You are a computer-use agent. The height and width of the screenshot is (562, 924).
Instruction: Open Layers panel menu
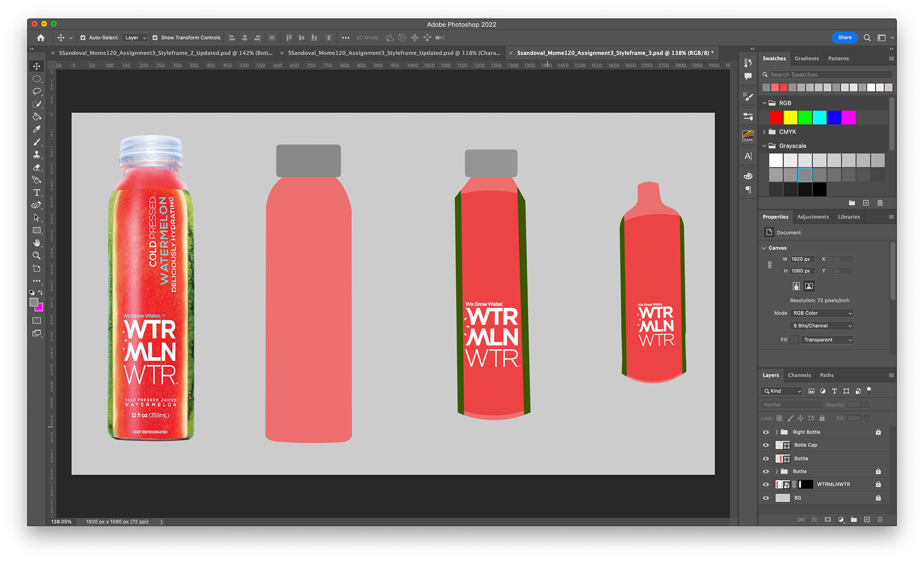[x=891, y=375]
